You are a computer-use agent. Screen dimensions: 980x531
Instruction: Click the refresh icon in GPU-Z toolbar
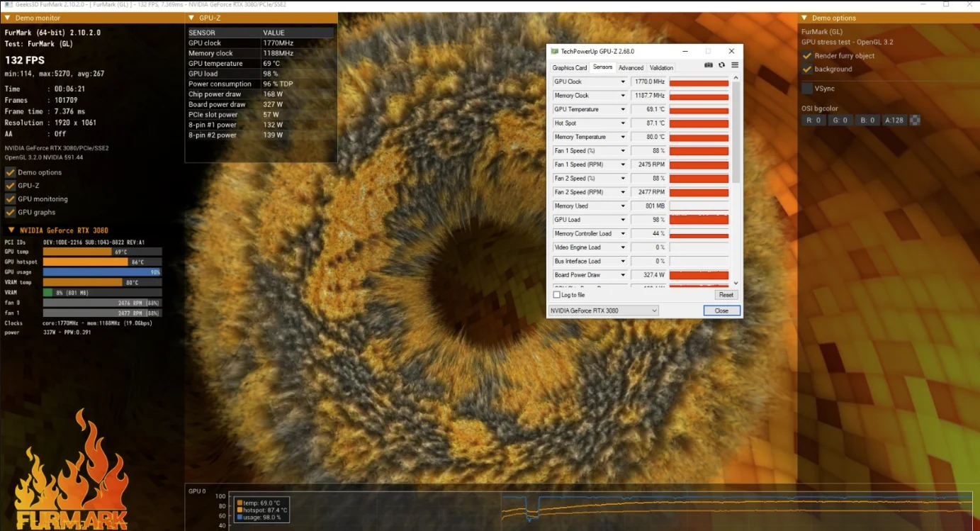click(x=721, y=65)
